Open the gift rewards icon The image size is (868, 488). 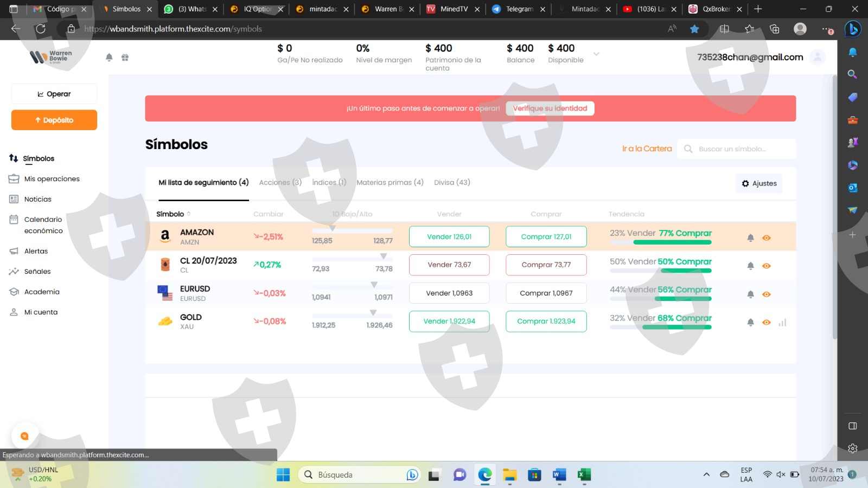point(125,57)
